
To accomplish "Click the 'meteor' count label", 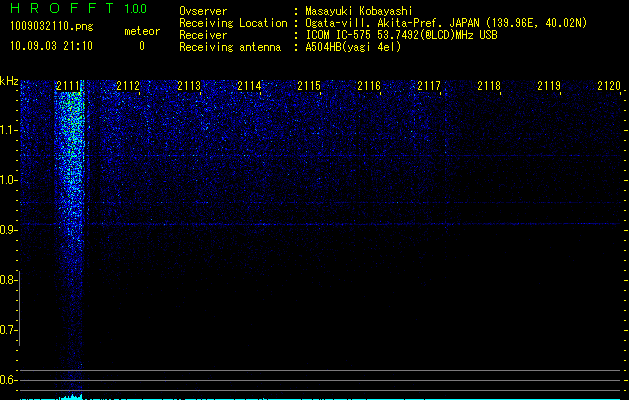I will (x=142, y=31).
